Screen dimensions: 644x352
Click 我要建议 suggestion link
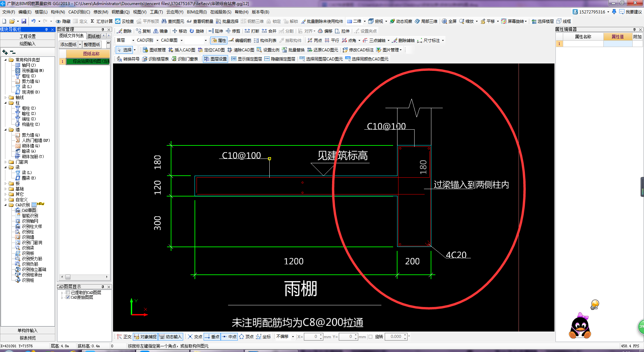tap(631, 12)
